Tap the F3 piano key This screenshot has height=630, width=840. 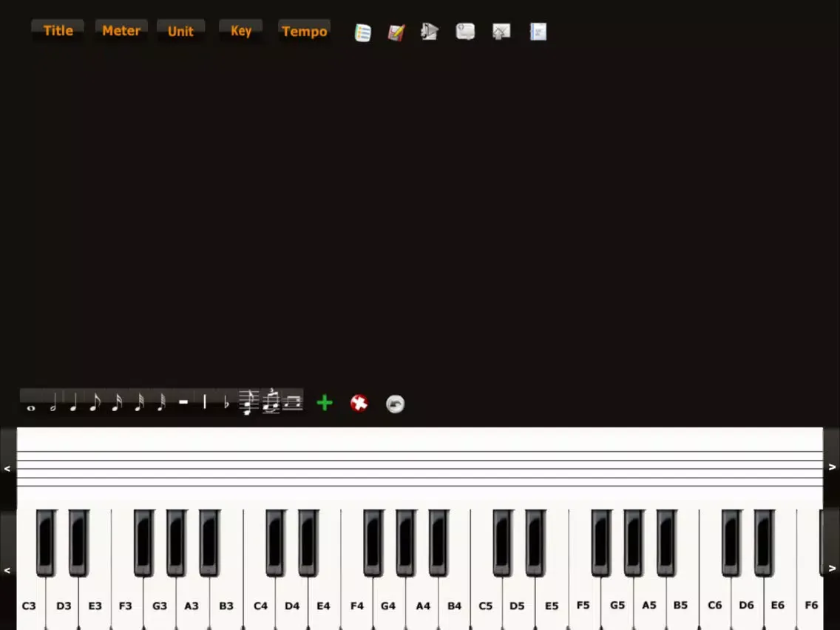tap(126, 606)
